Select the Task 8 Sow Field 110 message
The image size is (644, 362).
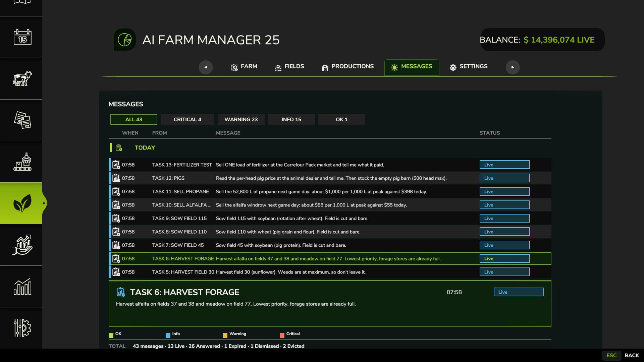tap(330, 232)
